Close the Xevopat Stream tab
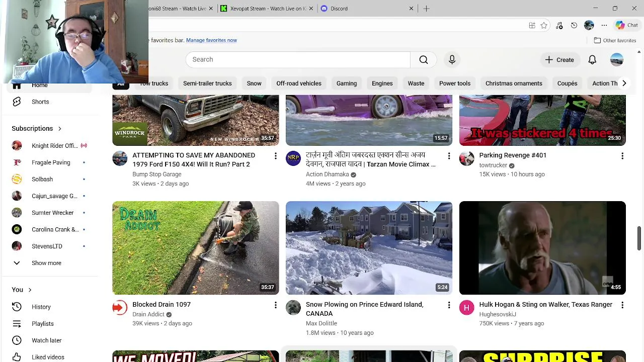Screen dimensions: 644x362 [311, 9]
